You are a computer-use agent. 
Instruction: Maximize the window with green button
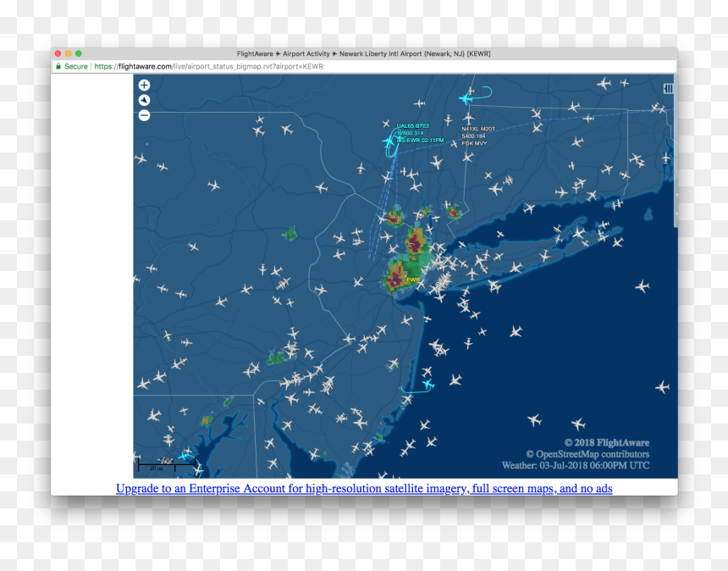(79, 54)
